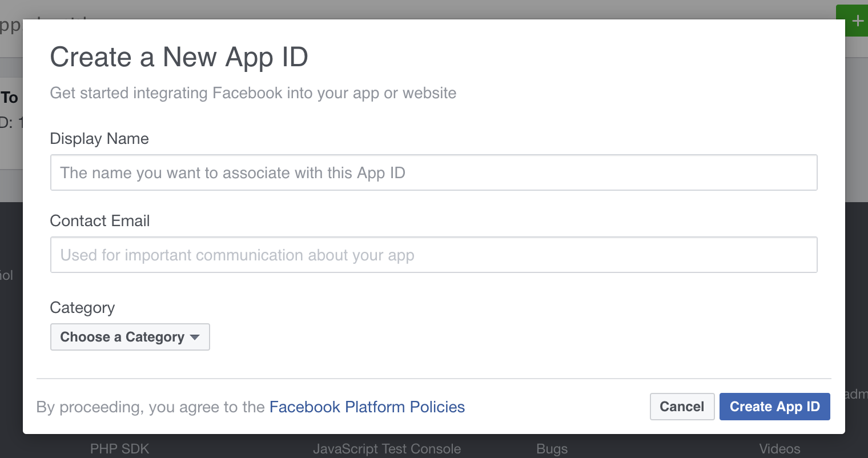The width and height of the screenshot is (868, 458).
Task: Click the Display Name input field
Action: click(x=434, y=172)
